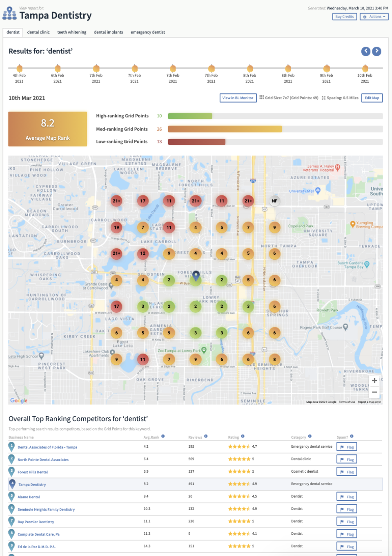Open Google Maps Terms of Use link
Viewport: 392px width, 556px height.
(347, 402)
